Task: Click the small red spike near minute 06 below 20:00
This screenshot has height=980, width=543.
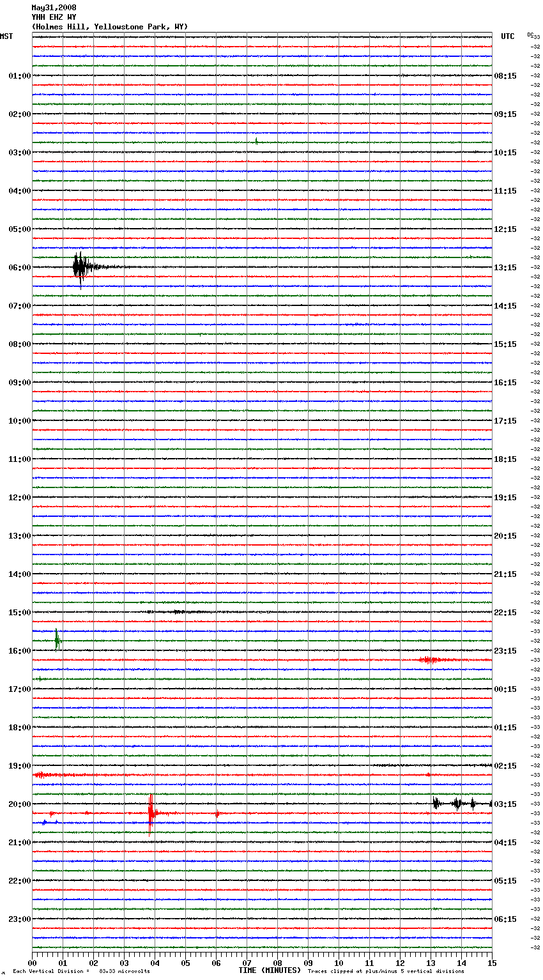Action: (217, 814)
